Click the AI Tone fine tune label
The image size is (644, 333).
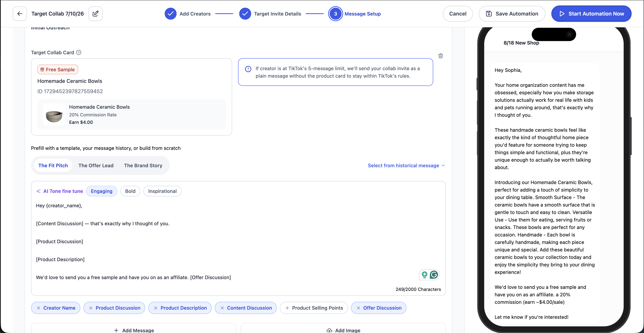tap(63, 191)
